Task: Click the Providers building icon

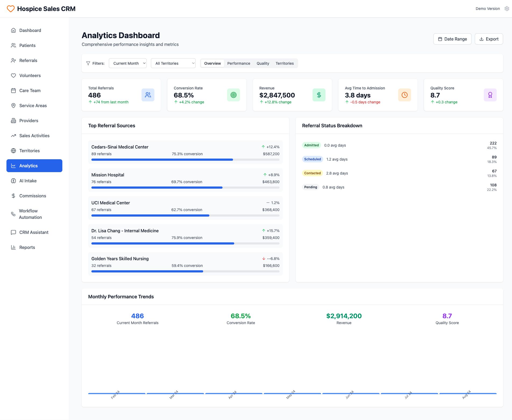Action: pyautogui.click(x=13, y=121)
